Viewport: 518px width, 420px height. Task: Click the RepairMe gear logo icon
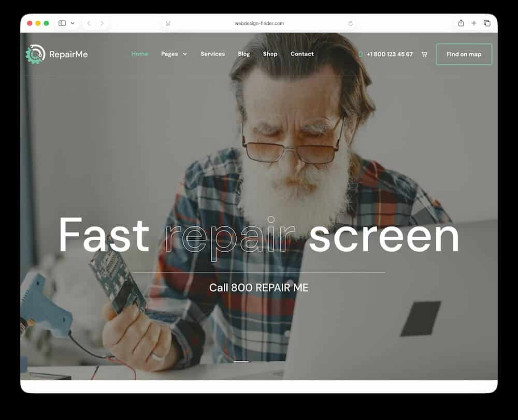[x=35, y=54]
